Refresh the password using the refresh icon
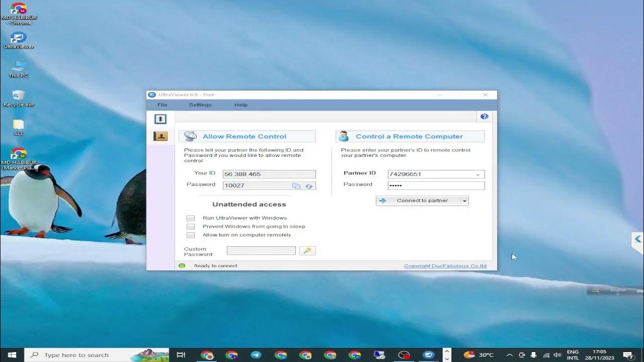This screenshot has height=362, width=644. click(309, 186)
